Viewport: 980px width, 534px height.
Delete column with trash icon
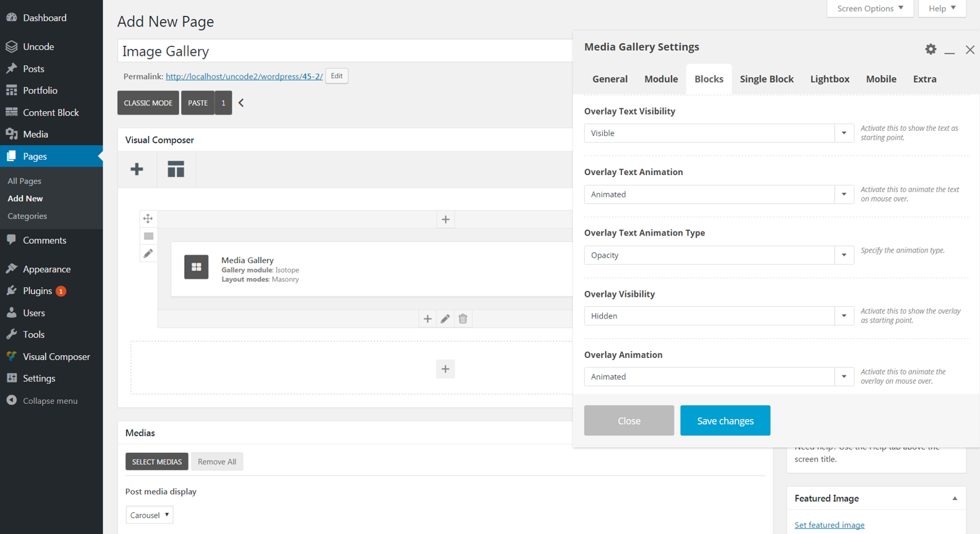463,319
